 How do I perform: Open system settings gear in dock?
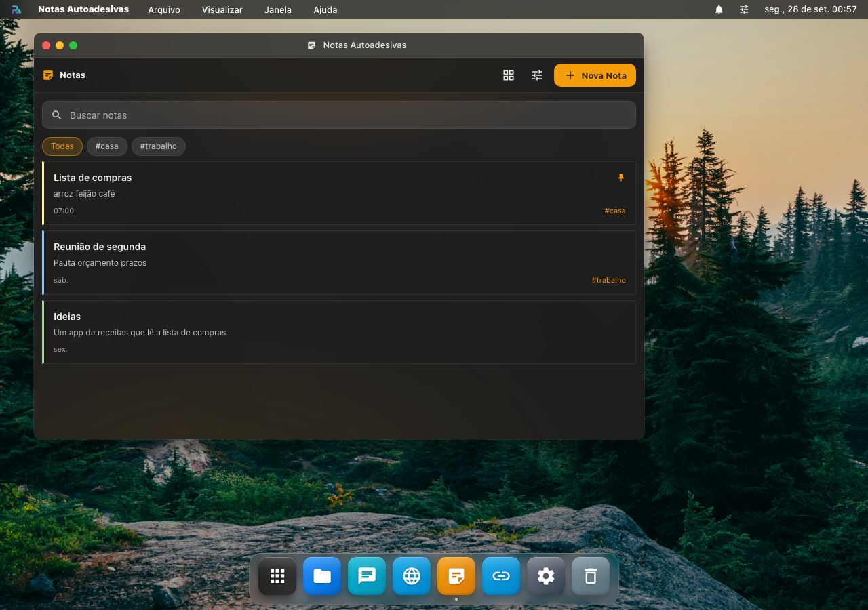(546, 576)
